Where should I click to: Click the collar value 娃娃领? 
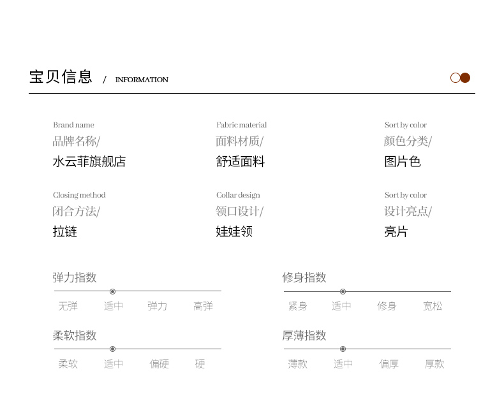[234, 231]
